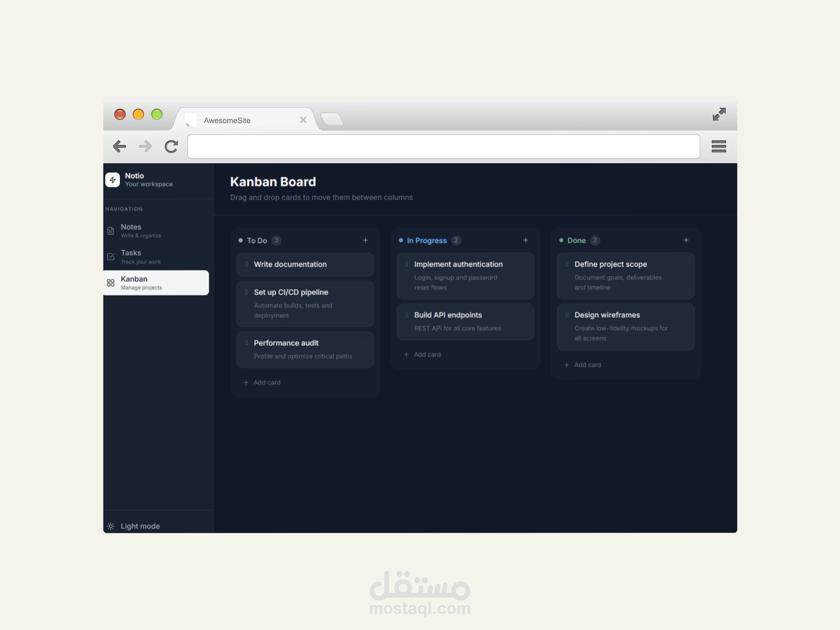Open Tasks in navigation
Image resolution: width=840 pixels, height=630 pixels.
click(156, 257)
